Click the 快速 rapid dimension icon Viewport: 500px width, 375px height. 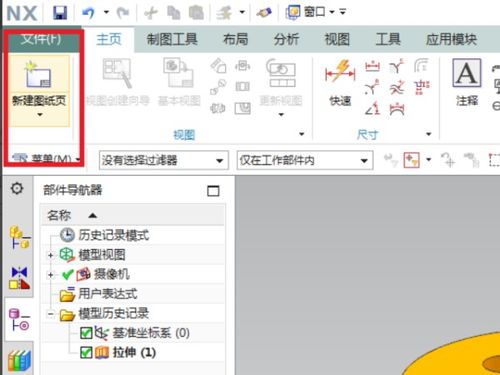pos(340,71)
